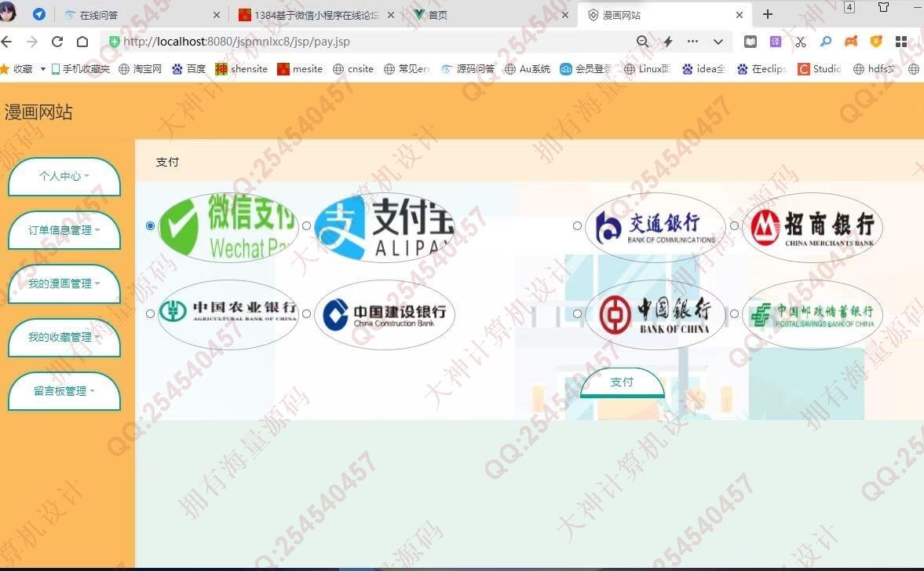Go back with the browser back arrow
The width and height of the screenshot is (924, 571).
tap(6, 42)
